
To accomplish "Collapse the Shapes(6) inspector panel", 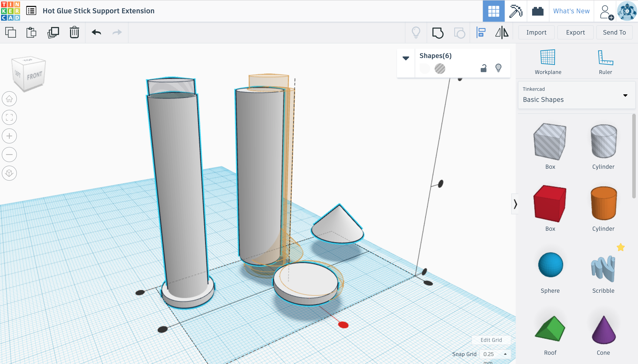I will coord(406,58).
